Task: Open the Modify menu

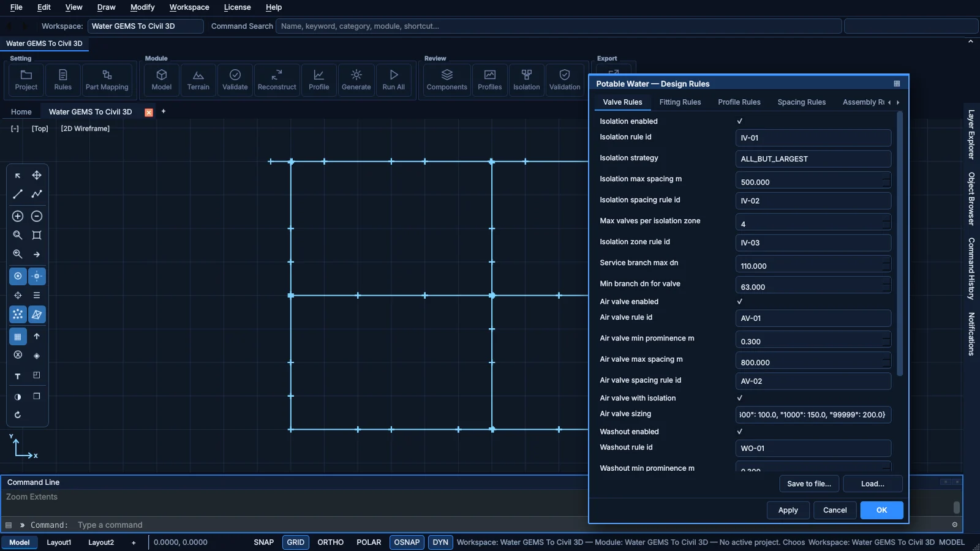Action: 142,7
